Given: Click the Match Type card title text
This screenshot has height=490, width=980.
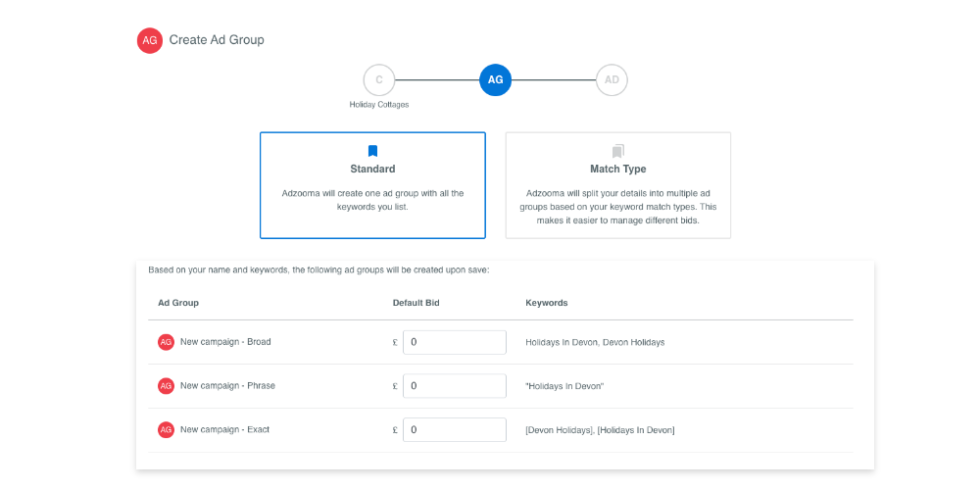Looking at the screenshot, I should (618, 169).
